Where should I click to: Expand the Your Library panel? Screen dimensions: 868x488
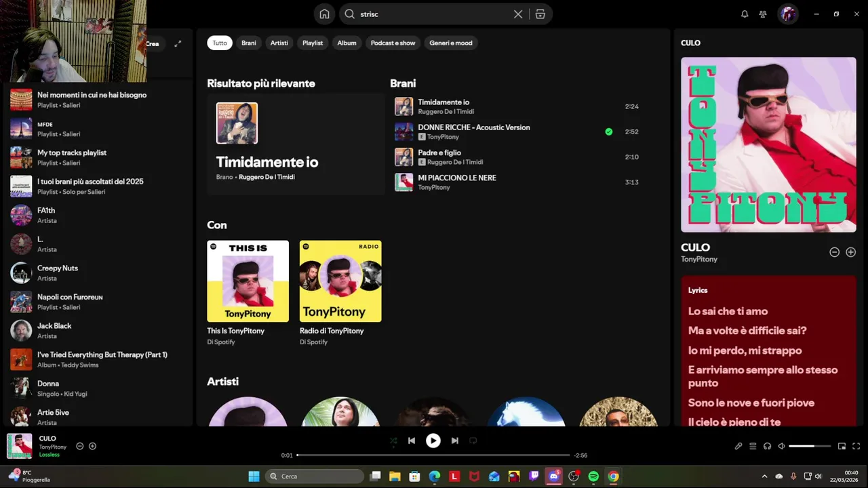coord(178,43)
